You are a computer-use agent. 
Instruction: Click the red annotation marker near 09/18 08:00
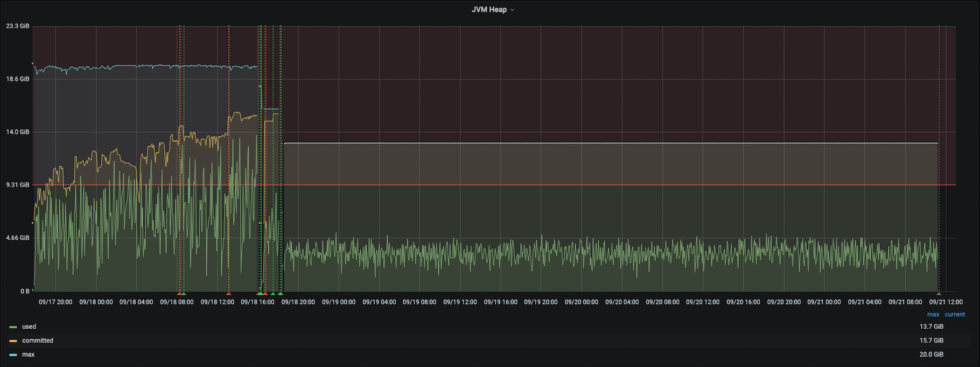click(x=179, y=294)
